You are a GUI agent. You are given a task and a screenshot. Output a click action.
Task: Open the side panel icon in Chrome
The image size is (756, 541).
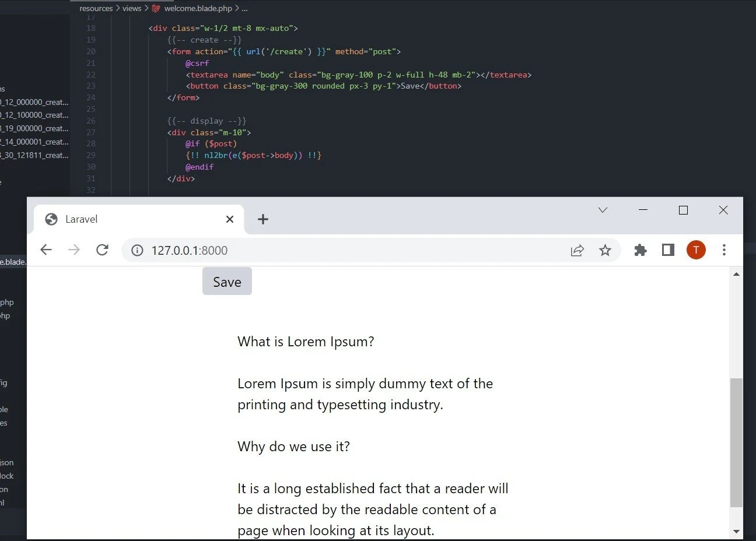pos(668,250)
